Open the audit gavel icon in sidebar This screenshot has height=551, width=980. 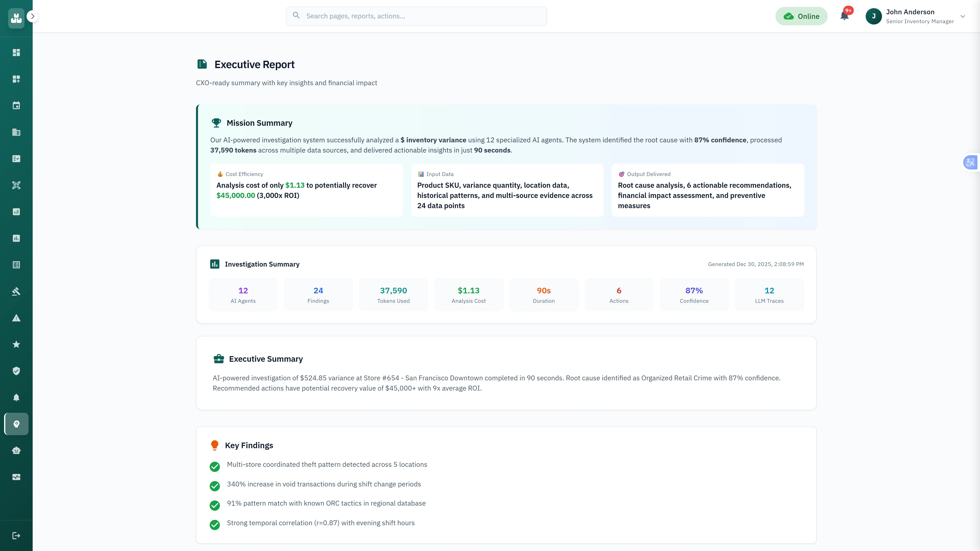(x=16, y=291)
